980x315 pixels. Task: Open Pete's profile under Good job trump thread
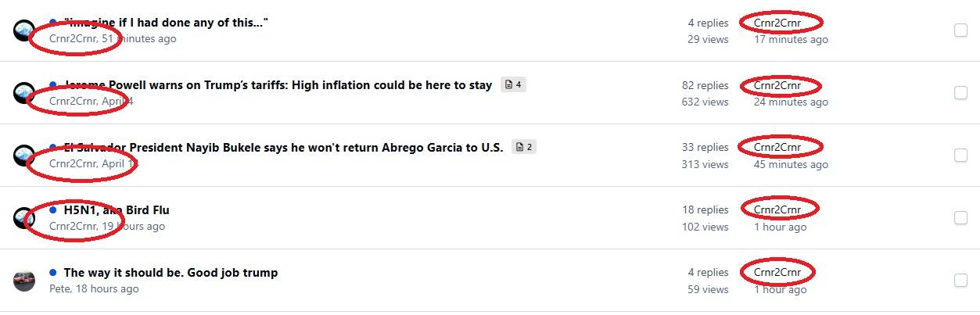59,288
